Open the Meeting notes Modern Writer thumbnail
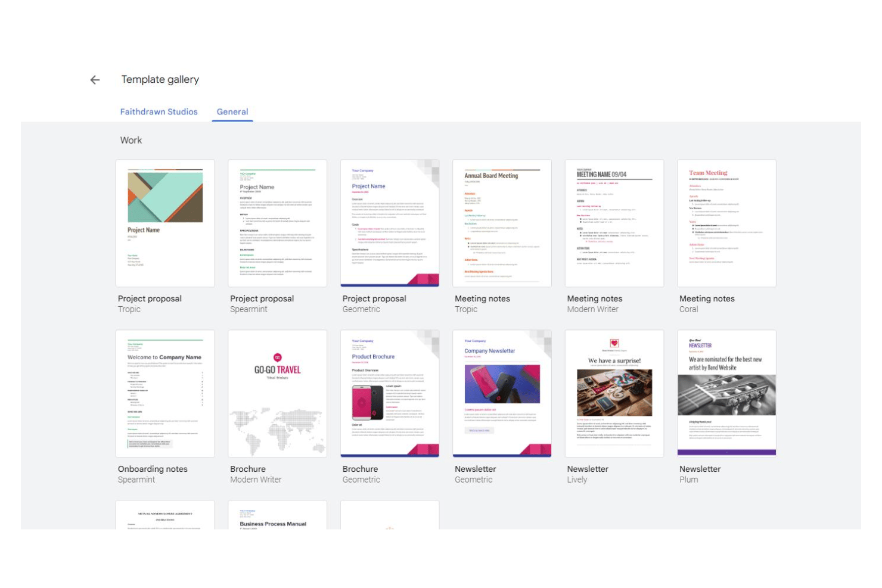This screenshot has width=882, height=588. pos(614,223)
